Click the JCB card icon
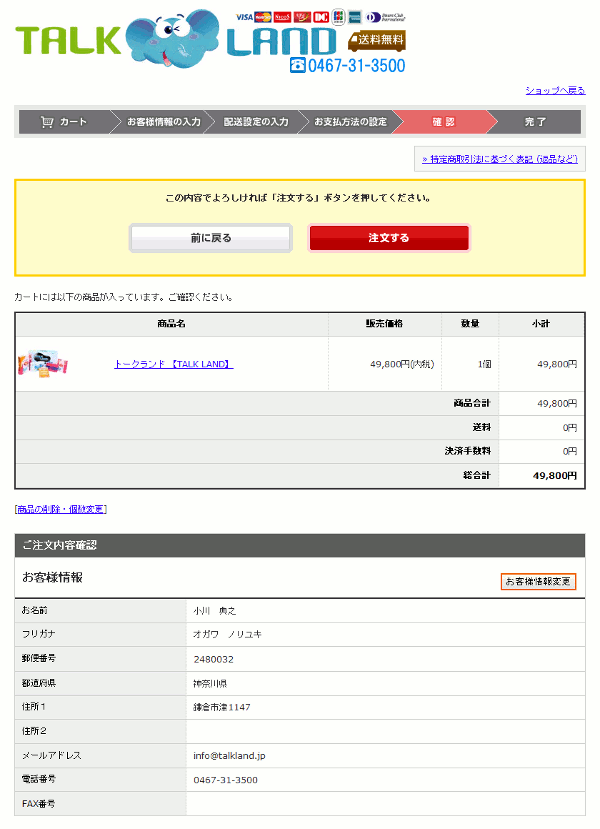Image resolution: width=600 pixels, height=829 pixels. pyautogui.click(x=338, y=17)
